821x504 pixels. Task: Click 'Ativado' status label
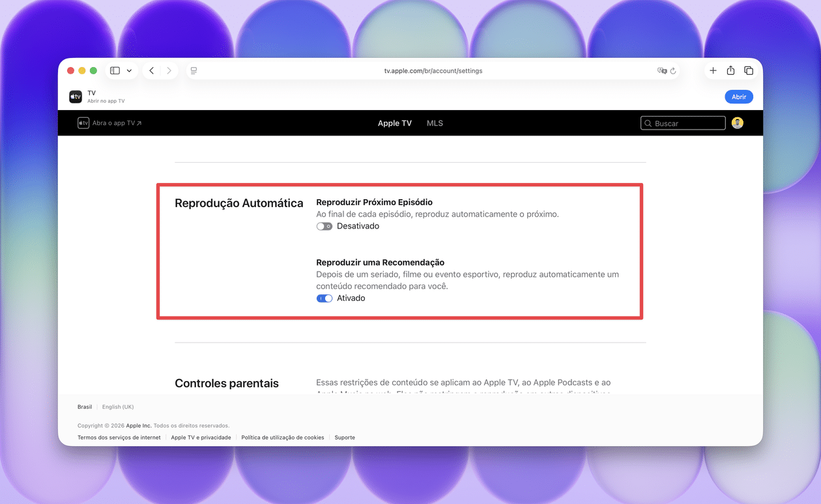click(351, 298)
